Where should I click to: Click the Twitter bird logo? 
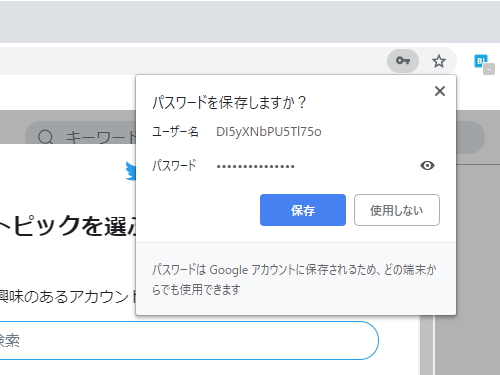[x=131, y=171]
